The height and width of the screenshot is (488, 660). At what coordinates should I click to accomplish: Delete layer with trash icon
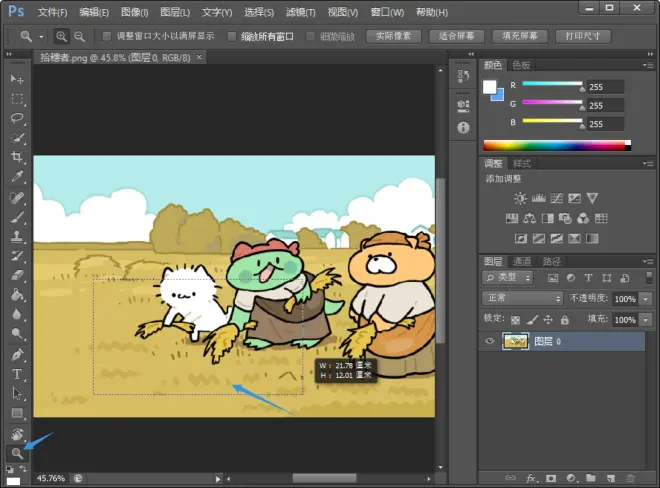pos(631,478)
